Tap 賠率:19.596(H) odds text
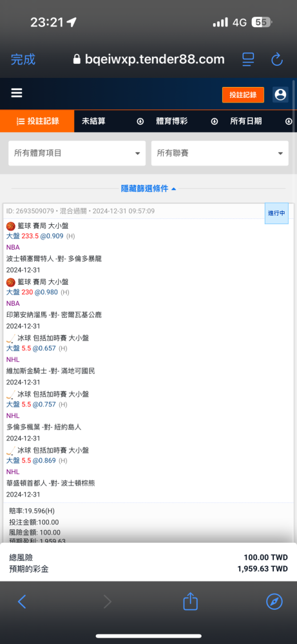 (x=32, y=511)
